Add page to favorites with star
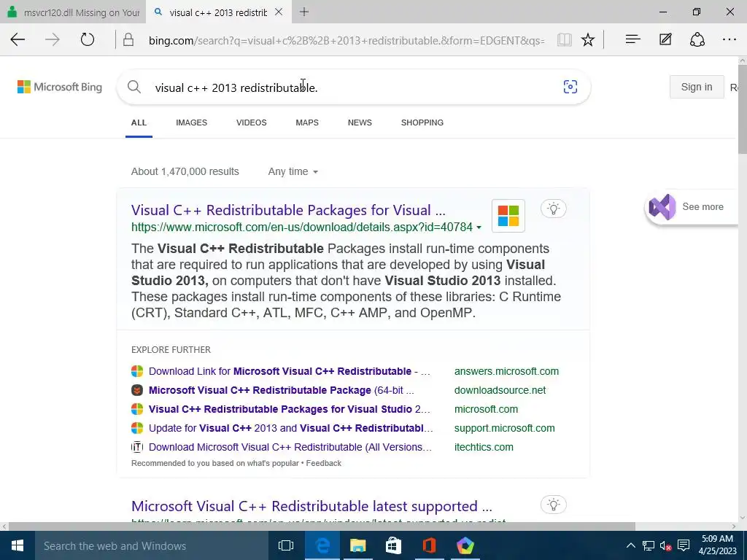This screenshot has width=747, height=560. (588, 39)
